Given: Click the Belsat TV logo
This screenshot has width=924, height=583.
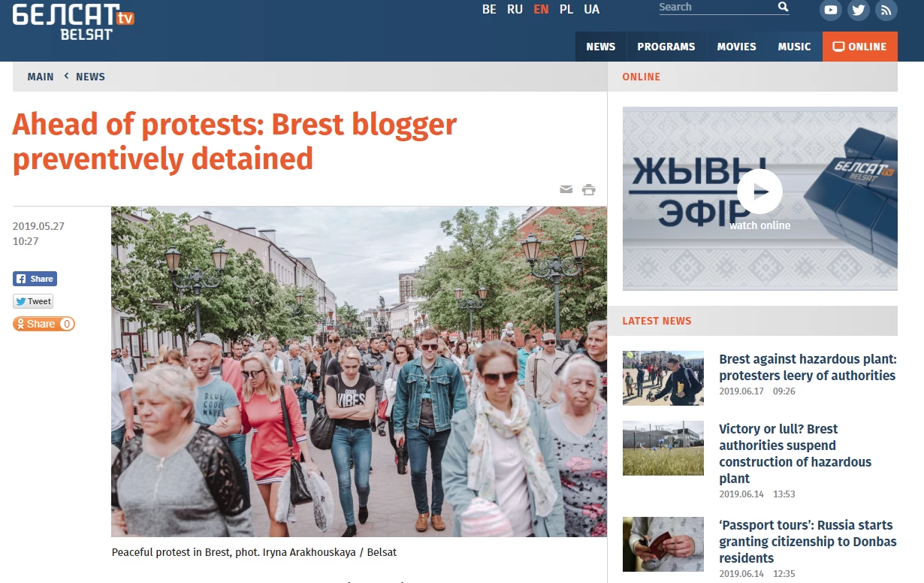Looking at the screenshot, I should click(73, 21).
